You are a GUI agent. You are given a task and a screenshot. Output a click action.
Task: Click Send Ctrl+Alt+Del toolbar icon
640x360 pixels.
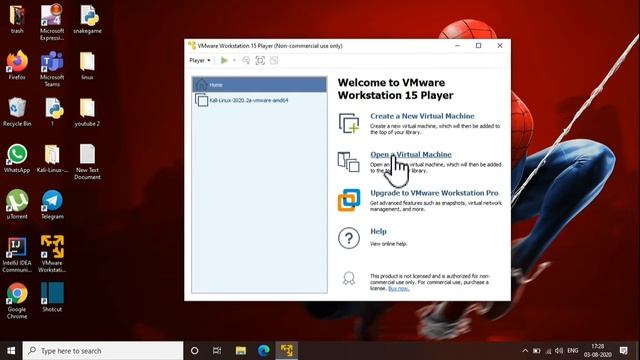(246, 60)
